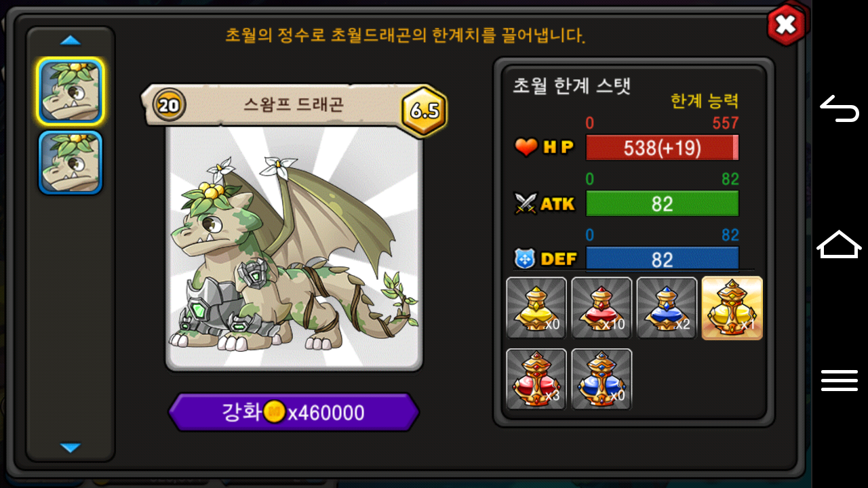Click the red heart HP icon
This screenshot has width=868, height=488.
pyautogui.click(x=526, y=147)
